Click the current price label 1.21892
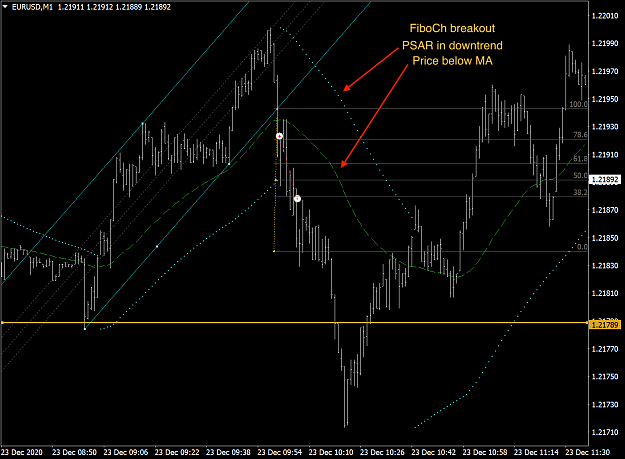Screen dimensions: 625x459 (x=605, y=180)
